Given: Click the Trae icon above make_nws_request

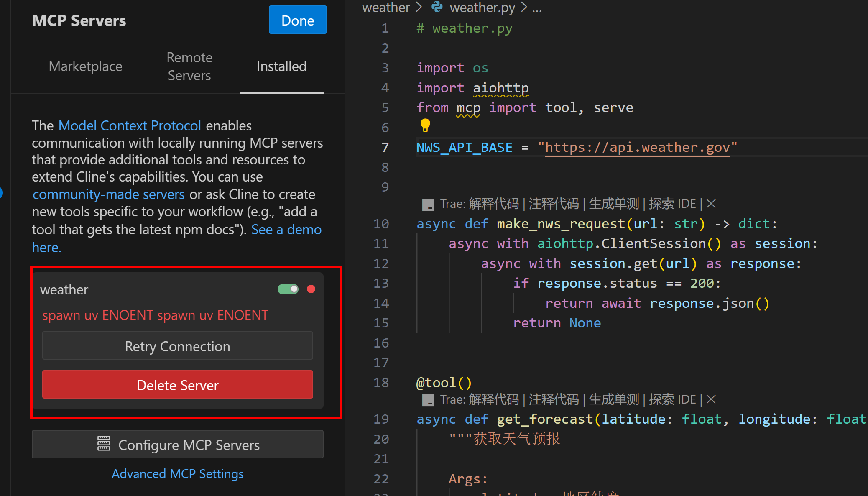Looking at the screenshot, I should click(428, 204).
